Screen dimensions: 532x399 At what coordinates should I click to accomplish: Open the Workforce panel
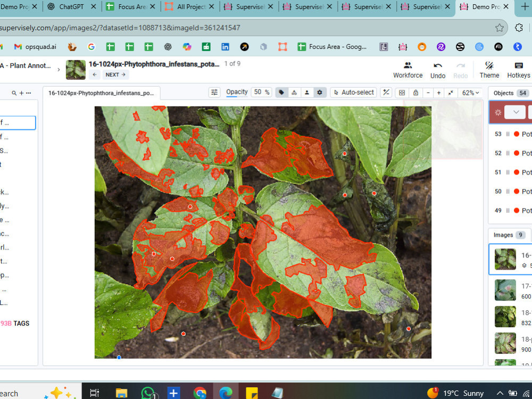pos(408,70)
